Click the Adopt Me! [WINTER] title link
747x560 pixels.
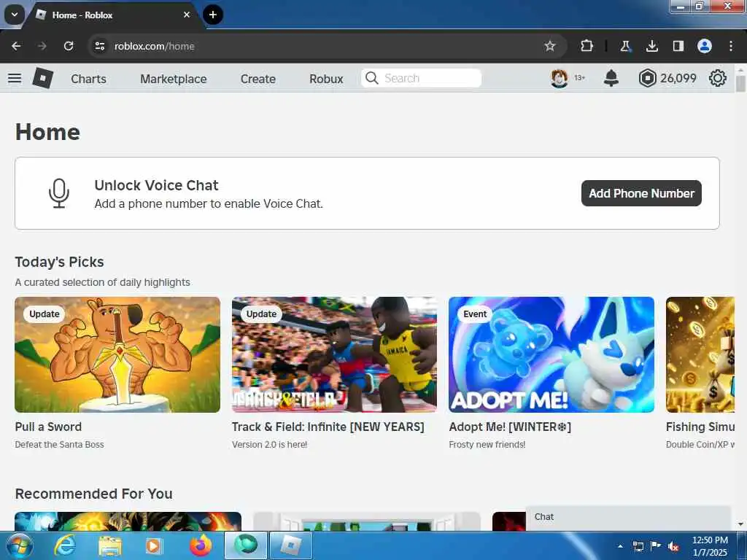coord(510,427)
